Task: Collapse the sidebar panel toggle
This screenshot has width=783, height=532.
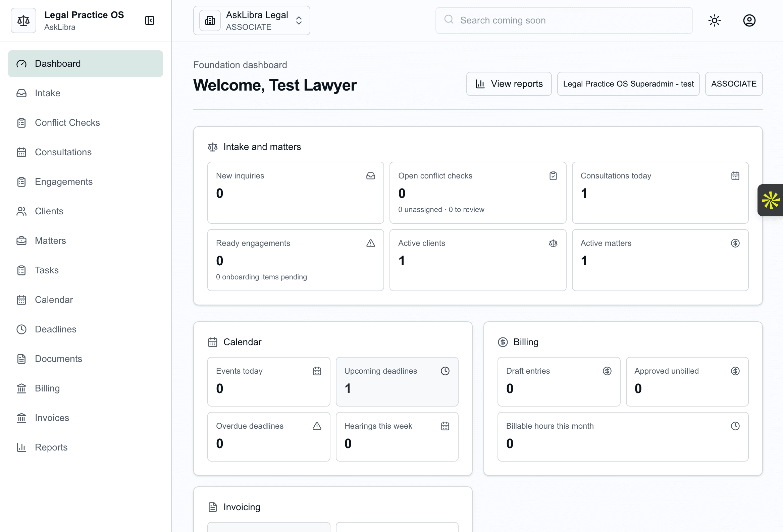Action: click(150, 20)
